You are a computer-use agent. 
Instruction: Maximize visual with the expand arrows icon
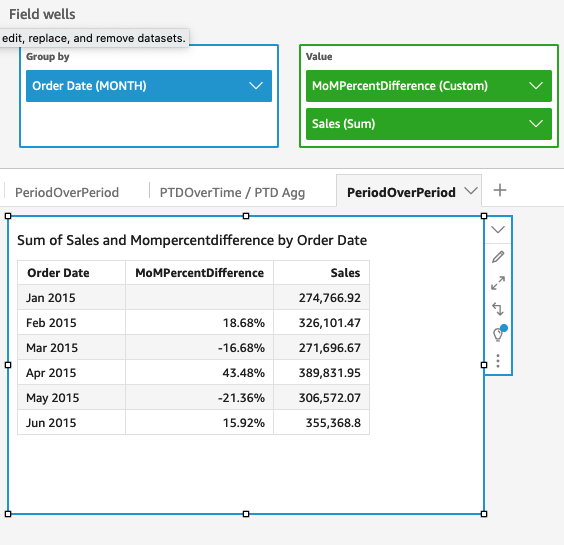(x=498, y=283)
